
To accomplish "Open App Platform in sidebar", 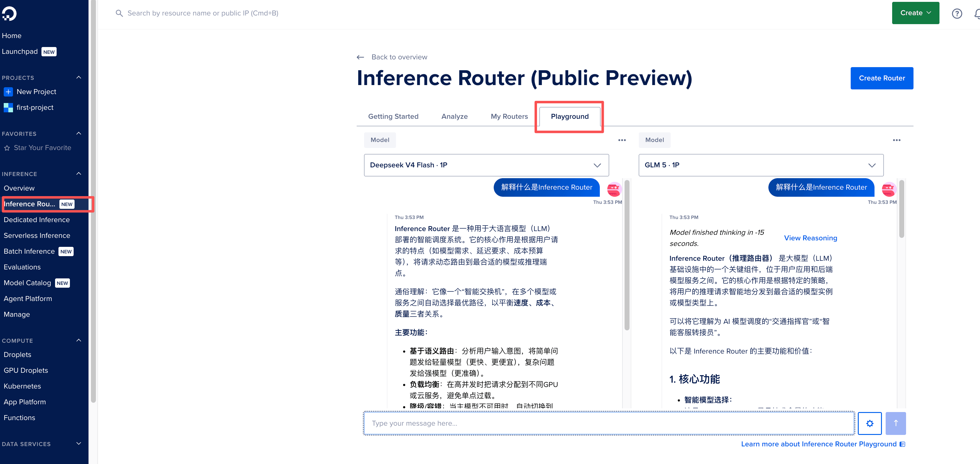I will click(x=25, y=402).
